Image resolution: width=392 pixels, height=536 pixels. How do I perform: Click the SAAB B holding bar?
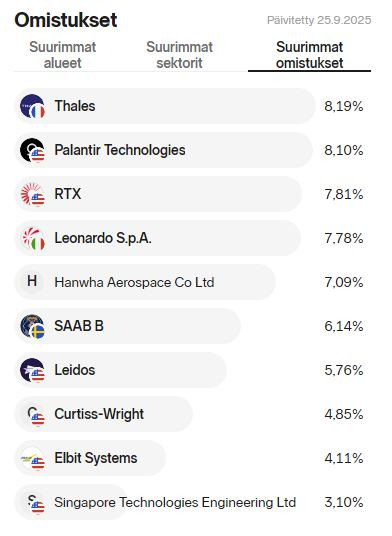[x=127, y=326]
